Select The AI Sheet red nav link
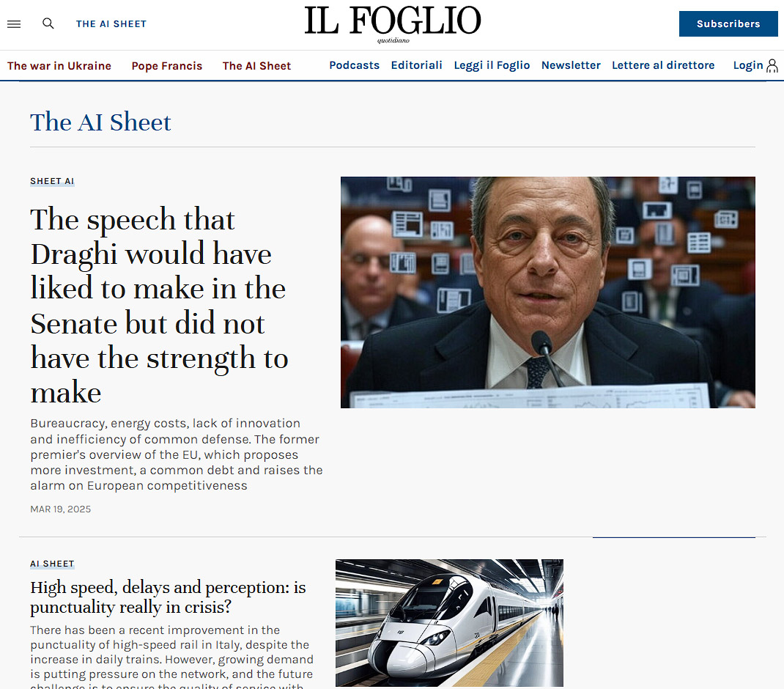 coord(256,66)
